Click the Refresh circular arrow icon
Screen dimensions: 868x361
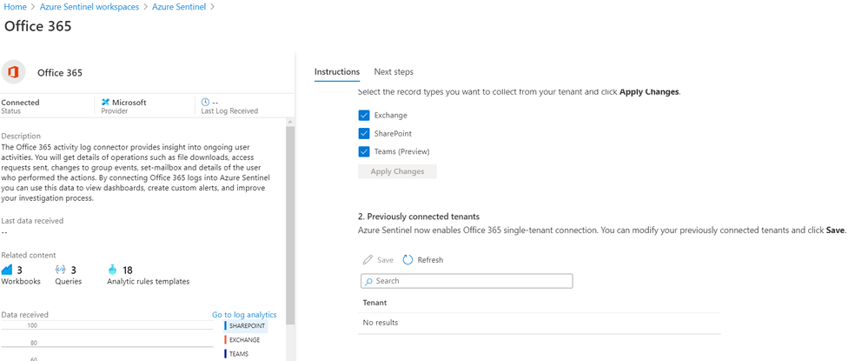(x=408, y=259)
